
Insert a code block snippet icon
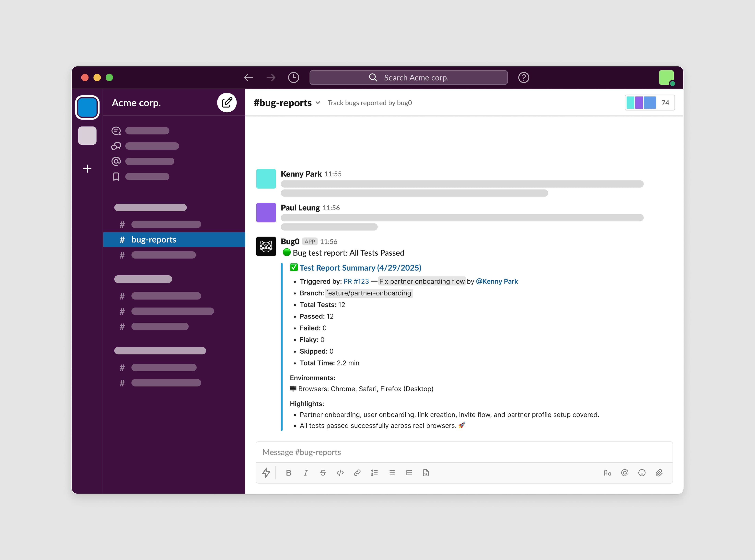(426, 473)
